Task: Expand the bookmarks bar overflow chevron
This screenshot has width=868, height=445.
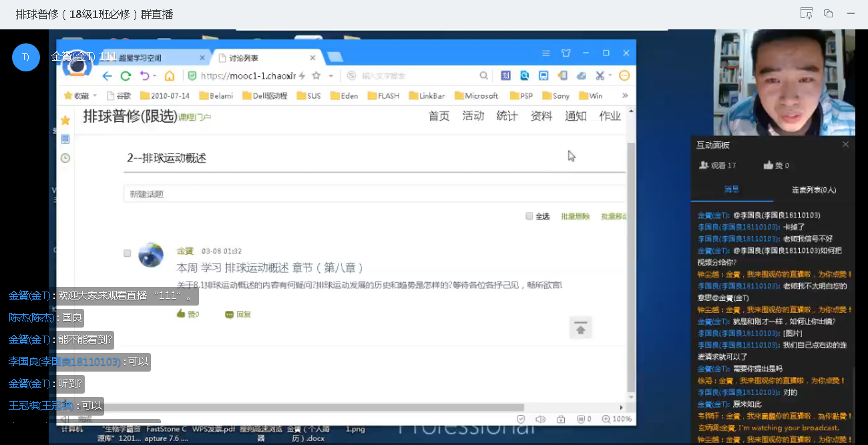Action: [625, 95]
